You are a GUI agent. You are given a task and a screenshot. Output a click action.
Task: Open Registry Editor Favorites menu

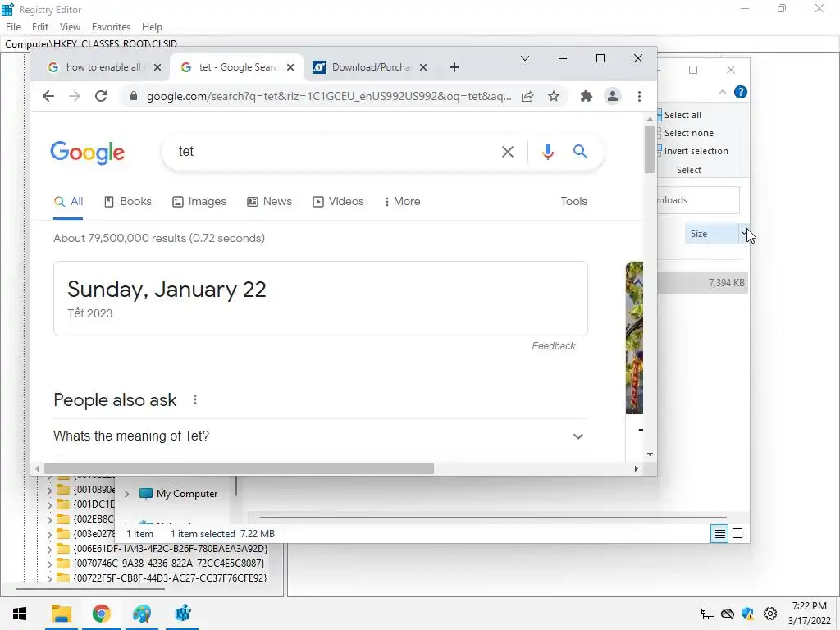(111, 27)
